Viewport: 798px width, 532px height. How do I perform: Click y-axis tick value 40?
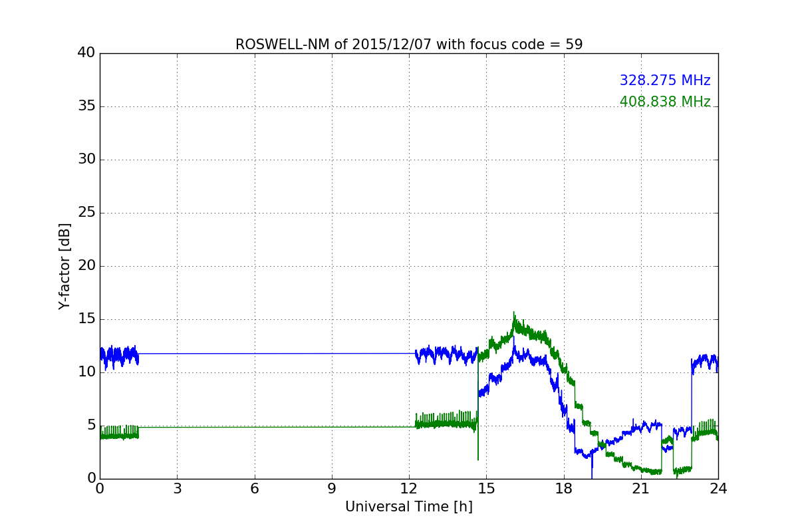point(86,53)
